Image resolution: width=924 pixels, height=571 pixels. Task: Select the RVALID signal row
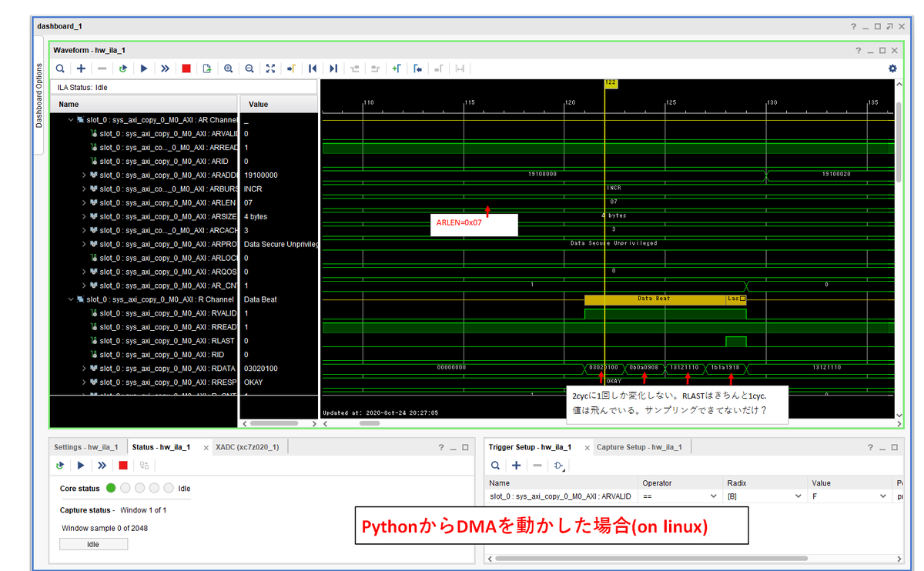[x=183, y=313]
